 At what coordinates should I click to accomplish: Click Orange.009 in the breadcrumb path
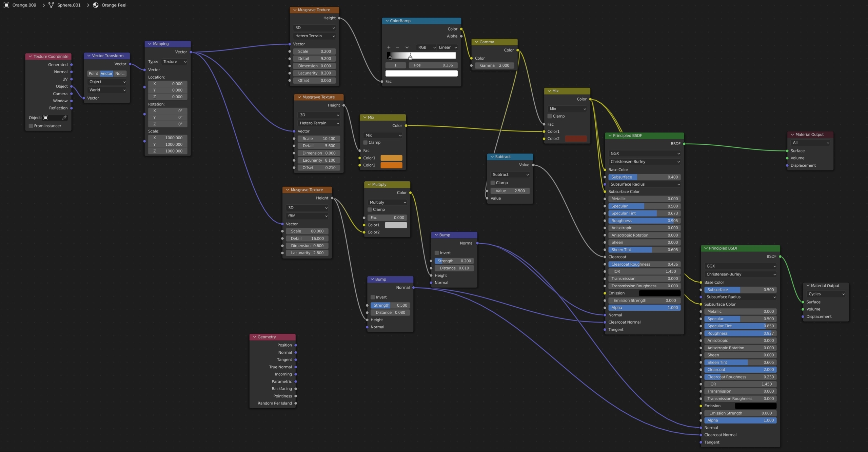point(24,5)
